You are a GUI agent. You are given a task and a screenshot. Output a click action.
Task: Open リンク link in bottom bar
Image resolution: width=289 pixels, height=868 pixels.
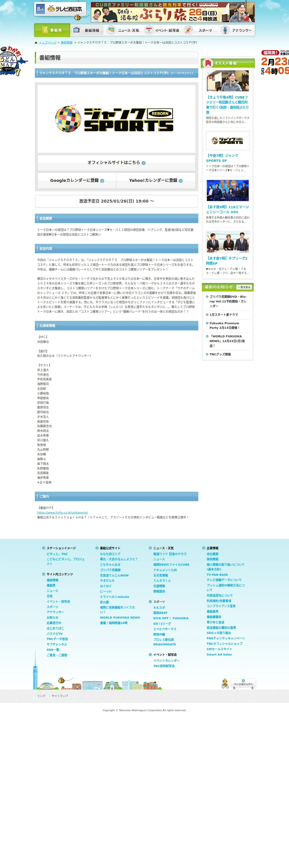(41, 696)
